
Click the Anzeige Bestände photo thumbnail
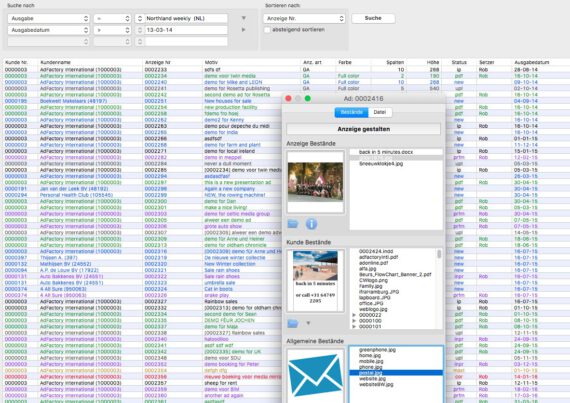coord(315,182)
